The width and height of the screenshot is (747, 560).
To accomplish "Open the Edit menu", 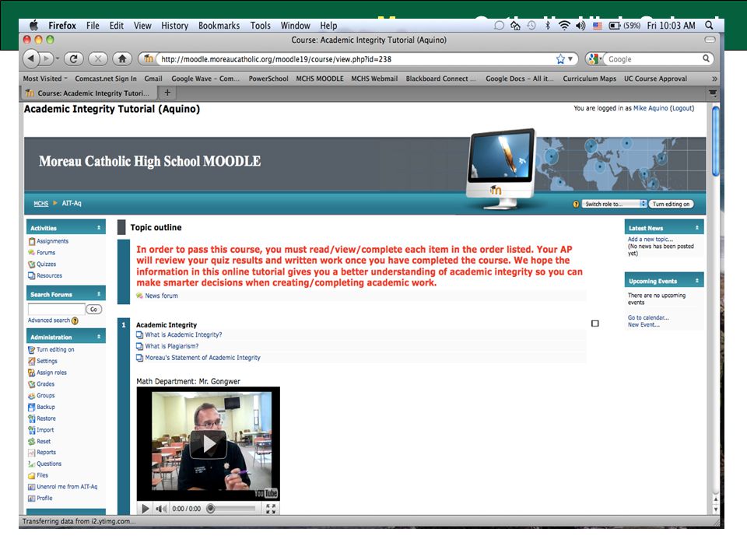I will 116,26.
